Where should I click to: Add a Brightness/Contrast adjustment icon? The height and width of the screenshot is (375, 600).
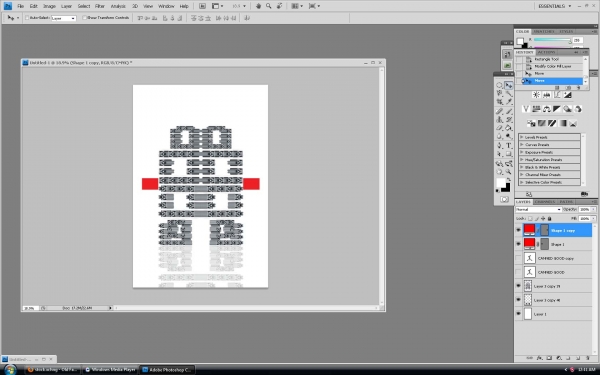(x=536, y=95)
